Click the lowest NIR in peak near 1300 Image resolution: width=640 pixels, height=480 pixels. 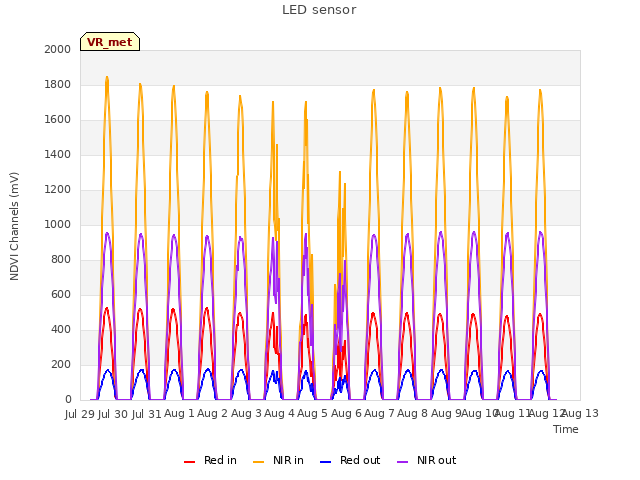coord(340,173)
